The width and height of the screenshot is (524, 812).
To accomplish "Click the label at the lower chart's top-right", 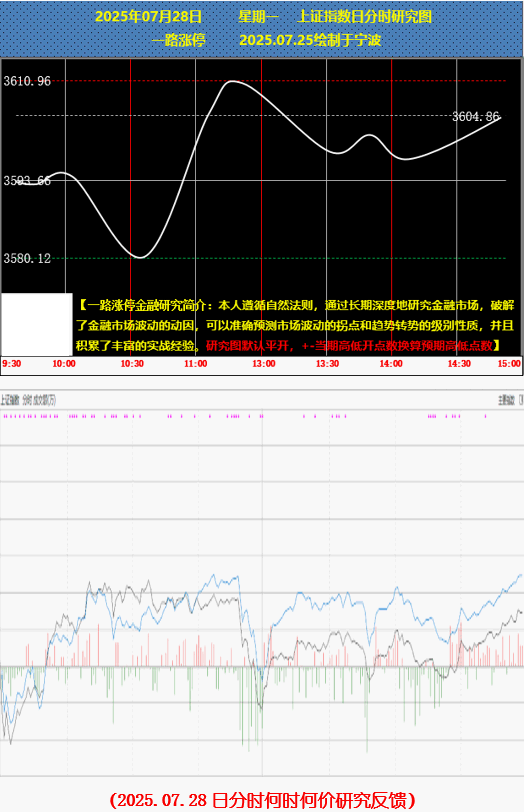I will (510, 400).
